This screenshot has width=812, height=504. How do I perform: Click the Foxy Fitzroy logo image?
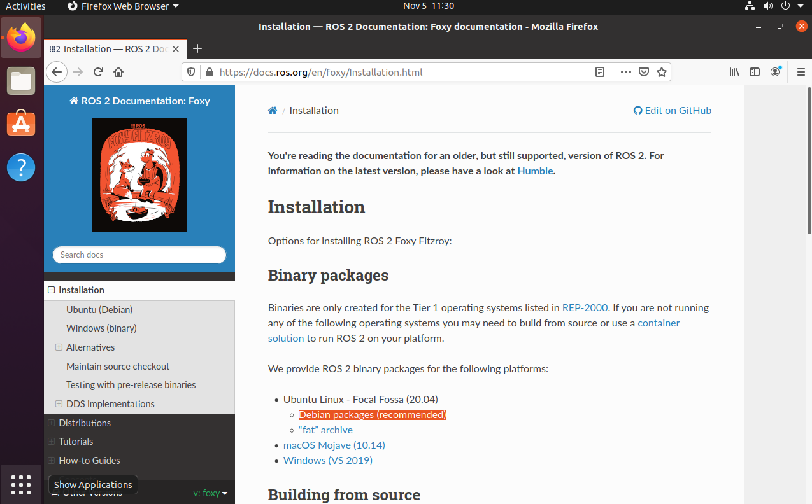coord(139,175)
